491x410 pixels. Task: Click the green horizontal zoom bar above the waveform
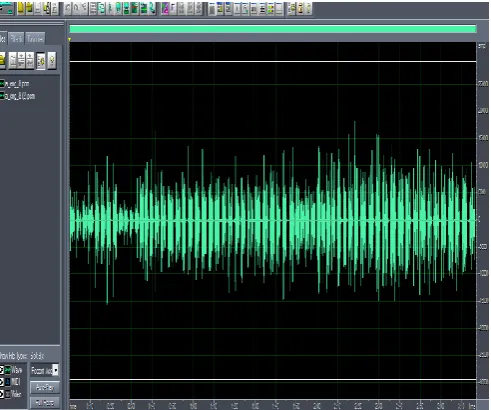click(x=273, y=29)
